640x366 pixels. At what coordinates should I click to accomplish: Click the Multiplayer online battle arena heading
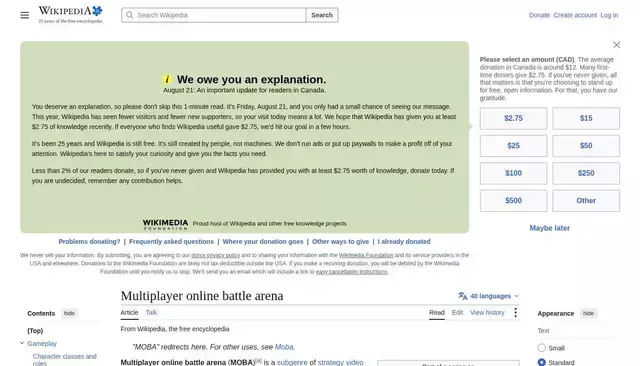[202, 296]
